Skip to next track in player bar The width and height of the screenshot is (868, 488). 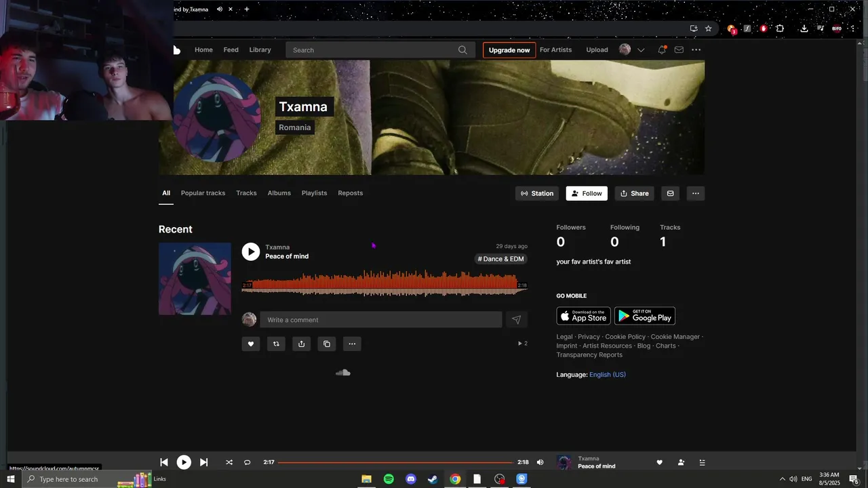point(204,462)
